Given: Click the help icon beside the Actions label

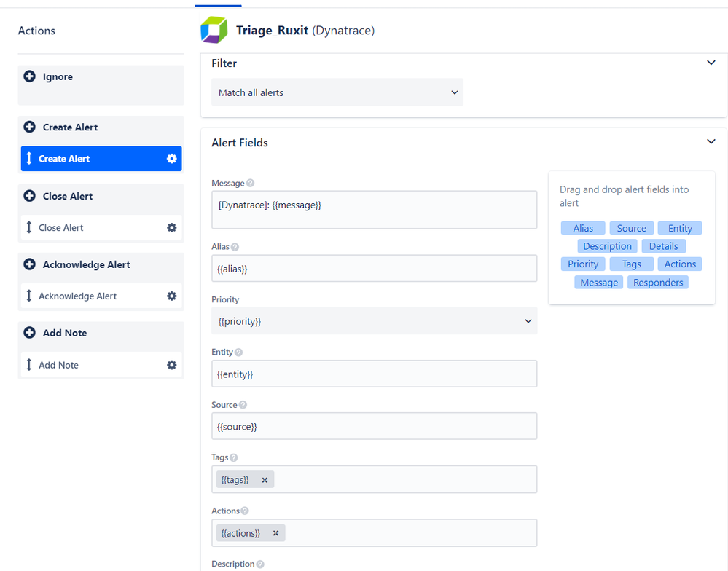Looking at the screenshot, I should [x=245, y=511].
